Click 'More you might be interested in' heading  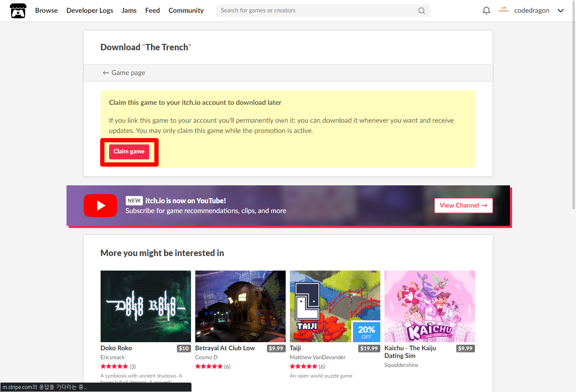click(x=162, y=253)
